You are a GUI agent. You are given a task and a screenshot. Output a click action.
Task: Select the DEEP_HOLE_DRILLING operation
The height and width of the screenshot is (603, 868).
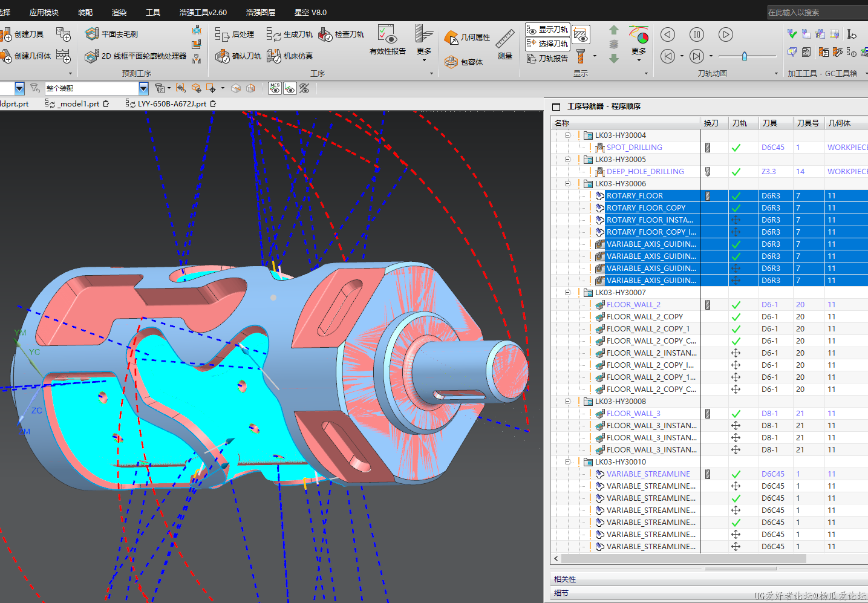pyautogui.click(x=645, y=172)
